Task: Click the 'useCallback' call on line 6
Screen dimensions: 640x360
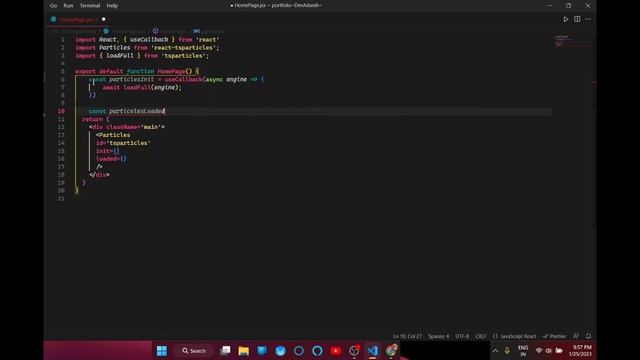Action: tap(183, 79)
